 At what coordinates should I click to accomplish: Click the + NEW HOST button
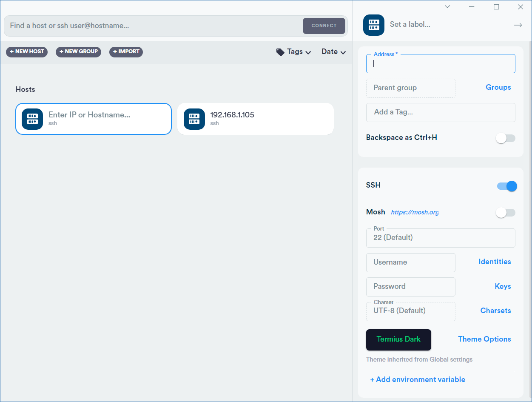pyautogui.click(x=27, y=51)
